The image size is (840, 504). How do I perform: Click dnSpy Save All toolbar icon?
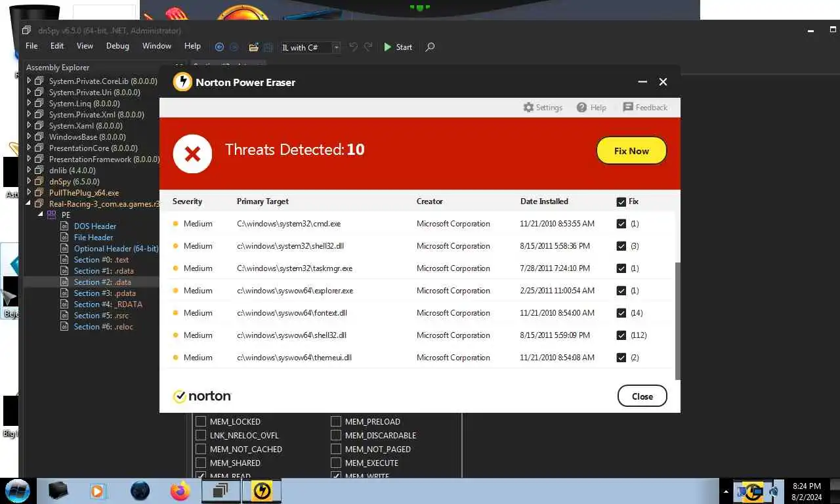(268, 47)
